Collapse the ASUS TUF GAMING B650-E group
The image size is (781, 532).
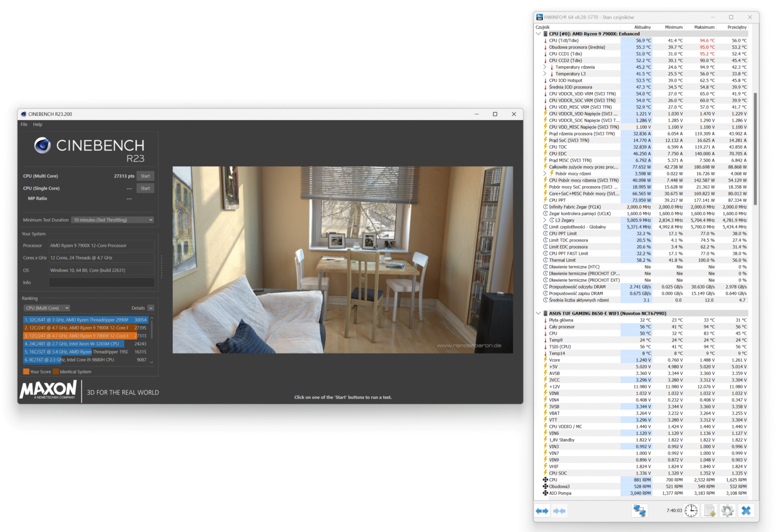point(538,313)
